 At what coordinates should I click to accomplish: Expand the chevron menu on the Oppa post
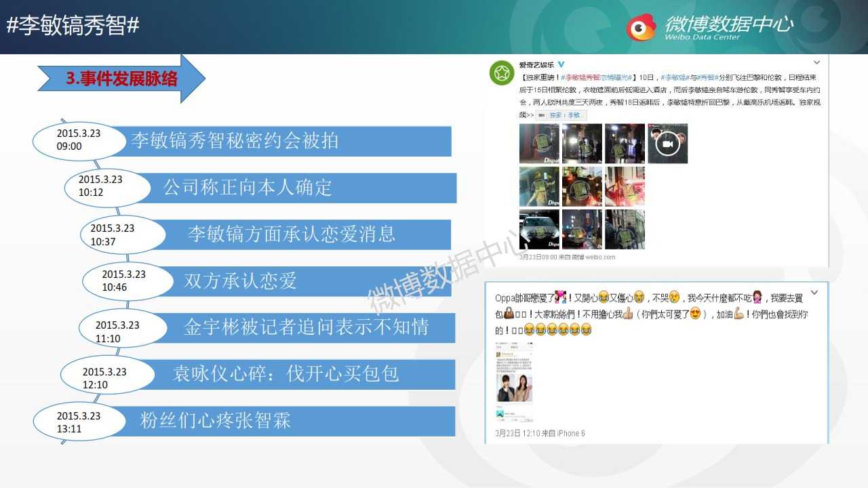coord(814,293)
